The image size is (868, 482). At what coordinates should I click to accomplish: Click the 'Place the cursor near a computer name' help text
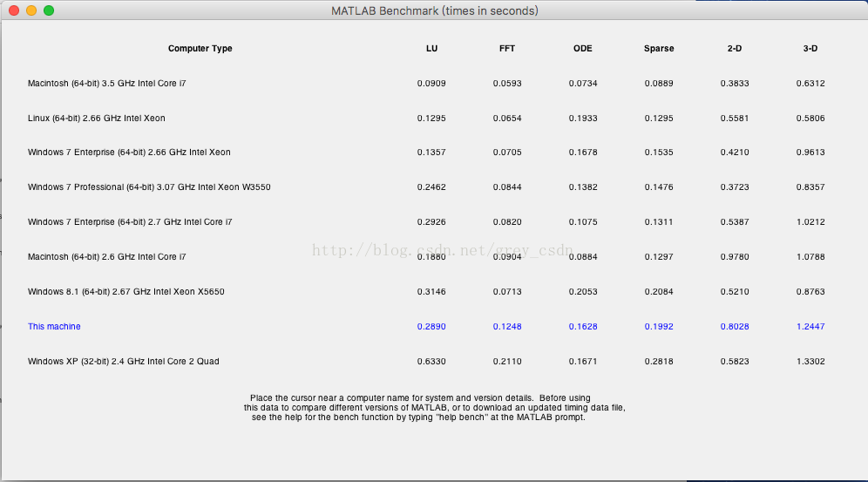tap(435, 408)
